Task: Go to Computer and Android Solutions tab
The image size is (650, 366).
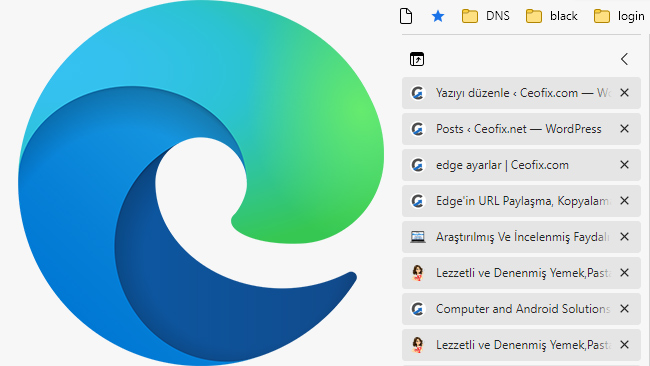Action: [521, 309]
